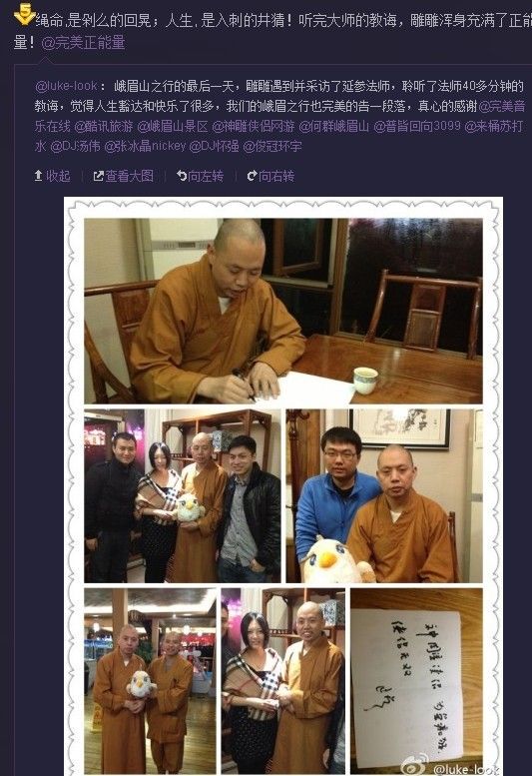Collapse the image using 收起

tap(52, 176)
